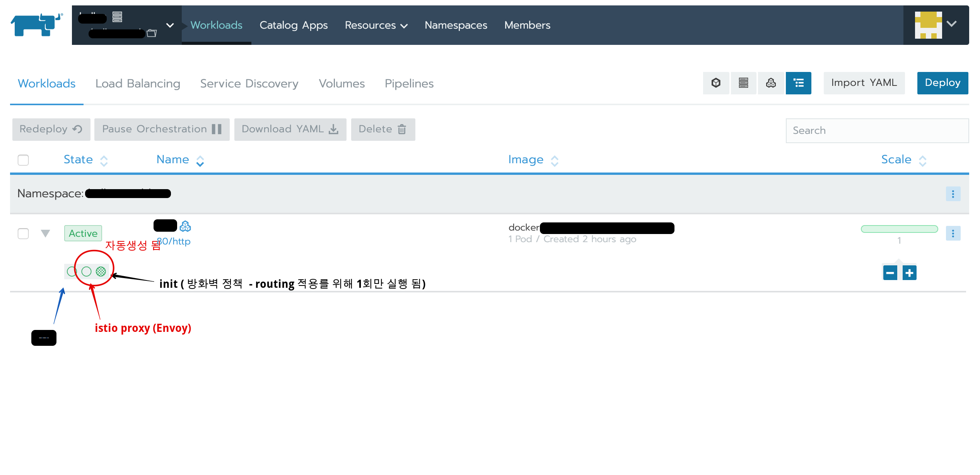This screenshot has width=980, height=475.
Task: Toggle the select-all checkbox in header
Action: pos(23,160)
